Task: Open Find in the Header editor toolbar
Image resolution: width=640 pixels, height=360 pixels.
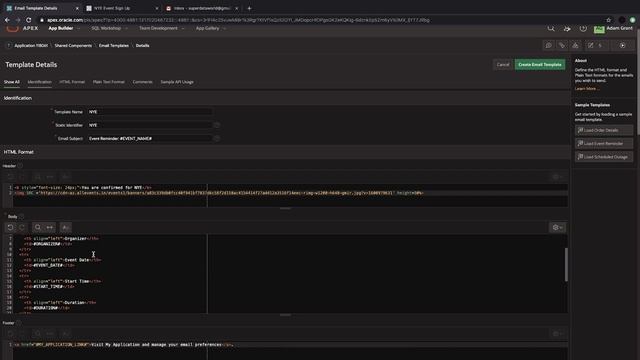Action: pos(38,177)
